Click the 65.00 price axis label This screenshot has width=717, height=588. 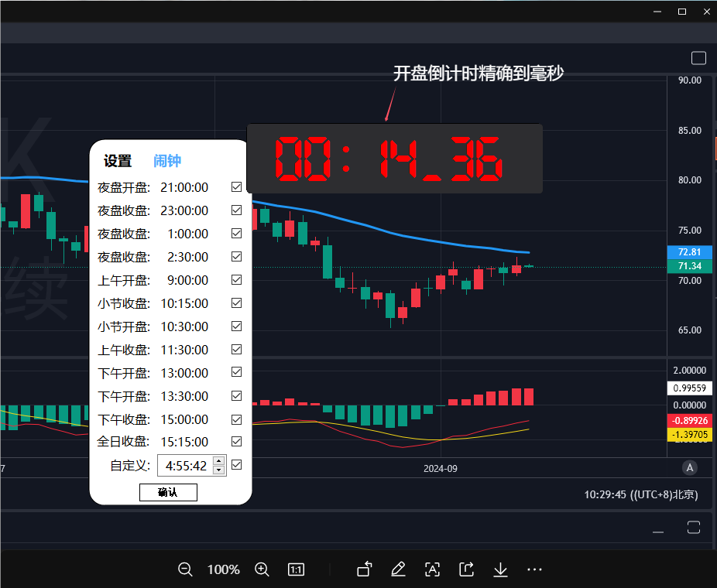pyautogui.click(x=690, y=330)
